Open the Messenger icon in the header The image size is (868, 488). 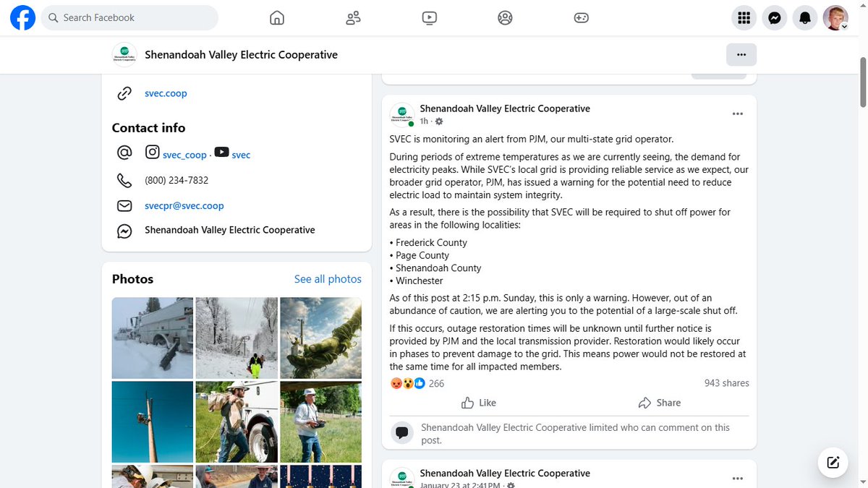pos(774,18)
